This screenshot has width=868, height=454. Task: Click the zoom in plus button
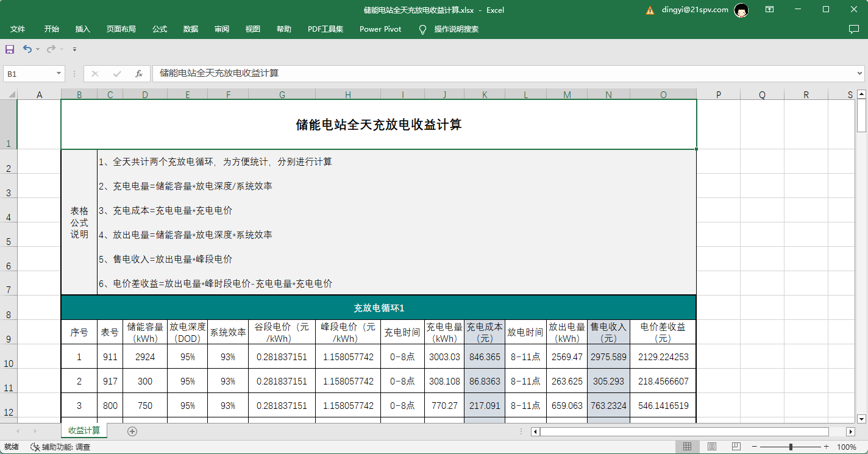coord(826,447)
